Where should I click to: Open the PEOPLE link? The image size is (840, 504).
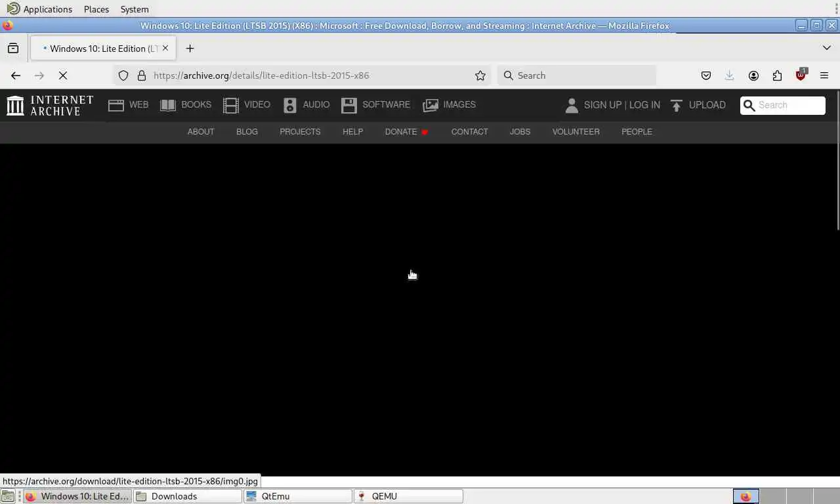pyautogui.click(x=637, y=132)
